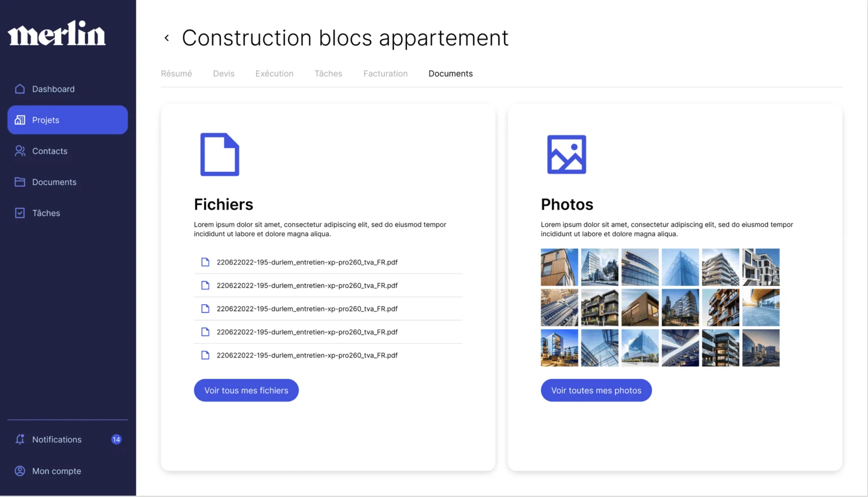Open the bottommost pdf file name
This screenshot has width=868, height=497.
point(307,355)
